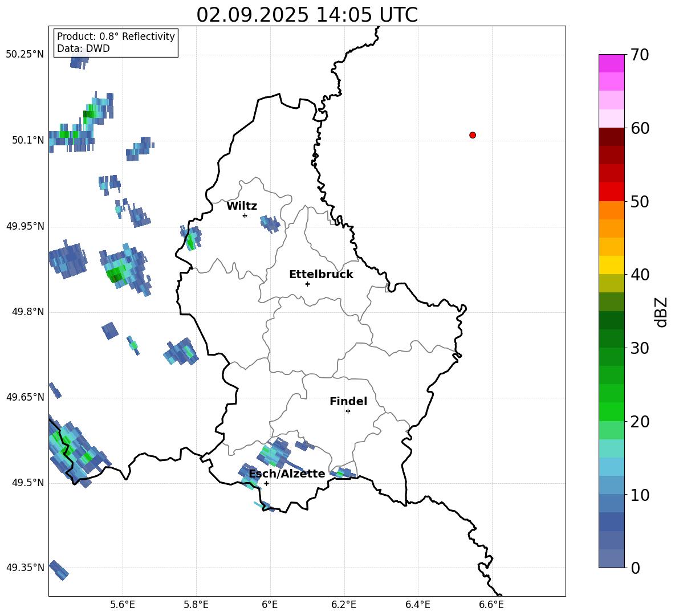This screenshot has height=616, width=675.
Task: Click the Product 0.8° Reflectivity info box
Action: [116, 43]
